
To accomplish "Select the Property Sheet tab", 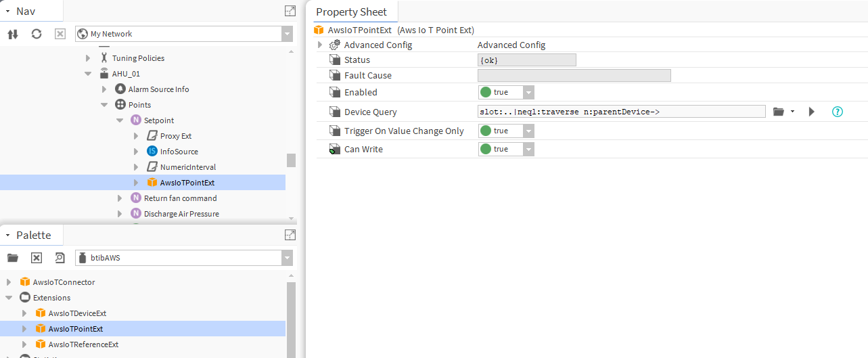I will click(x=351, y=12).
